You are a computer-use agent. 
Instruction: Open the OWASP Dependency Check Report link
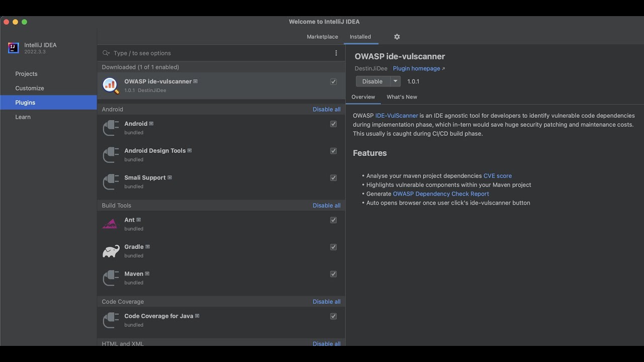441,194
